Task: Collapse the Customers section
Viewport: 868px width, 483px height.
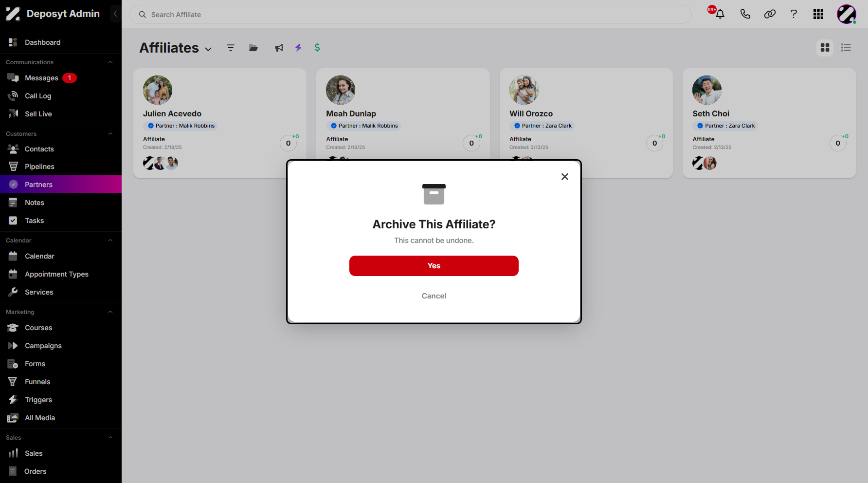Action: coord(110,134)
